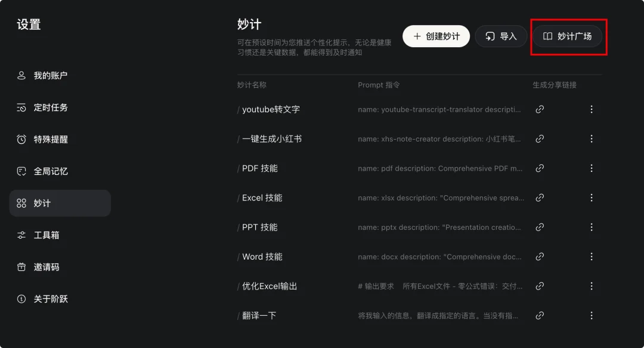Open the 妙计广场 marketplace
Image resolution: width=644 pixels, height=348 pixels.
click(x=568, y=36)
